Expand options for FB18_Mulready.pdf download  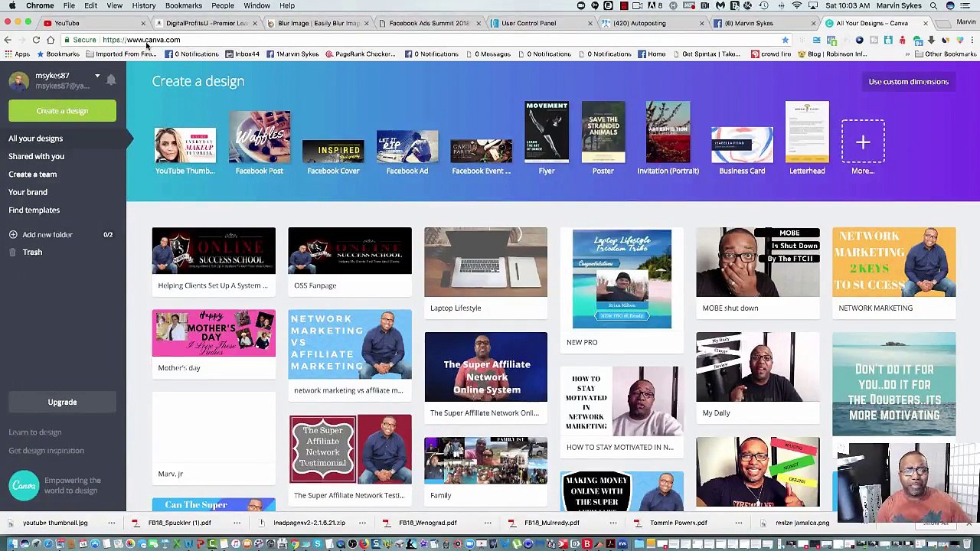pyautogui.click(x=613, y=523)
